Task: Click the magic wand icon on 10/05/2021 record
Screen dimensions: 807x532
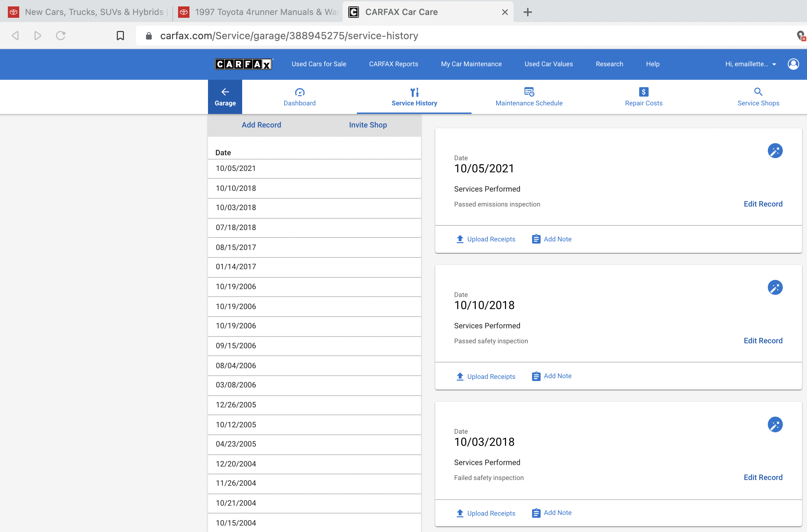Action: click(775, 151)
